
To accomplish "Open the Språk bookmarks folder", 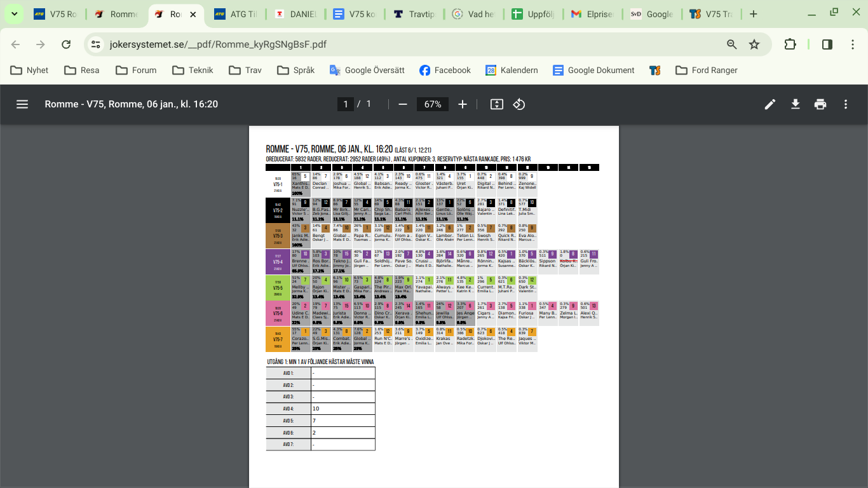I will coord(295,70).
